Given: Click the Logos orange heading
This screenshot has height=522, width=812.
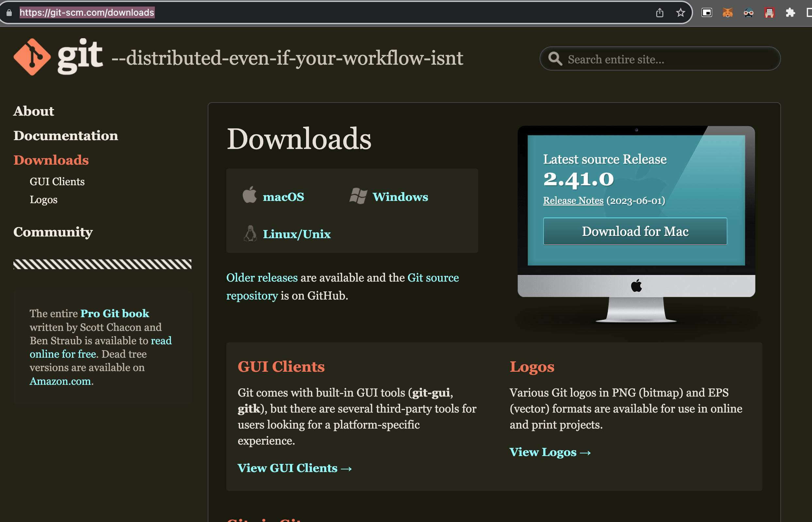Looking at the screenshot, I should pyautogui.click(x=532, y=367).
